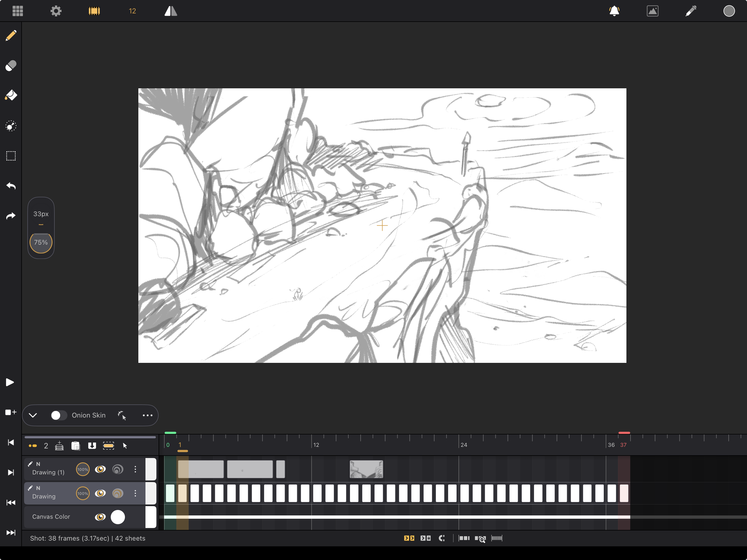Open the settings gear
Screen dimensions: 747x560
(x=56, y=11)
